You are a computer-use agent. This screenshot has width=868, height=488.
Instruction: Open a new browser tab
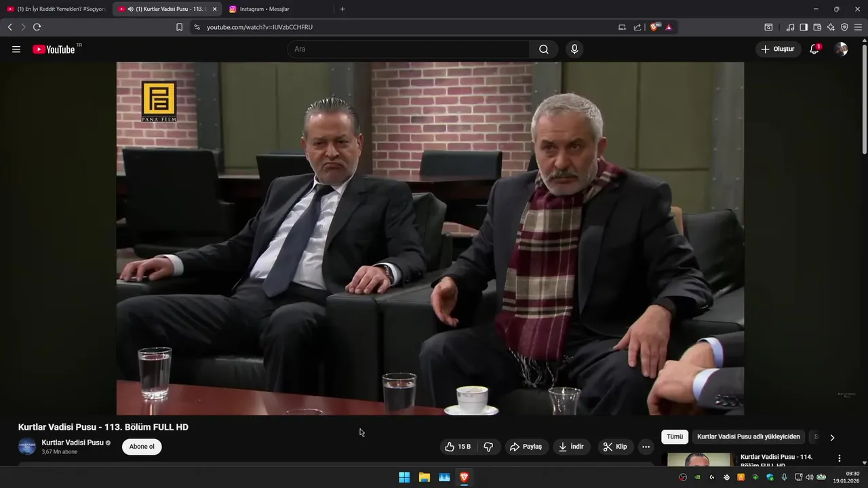click(342, 9)
